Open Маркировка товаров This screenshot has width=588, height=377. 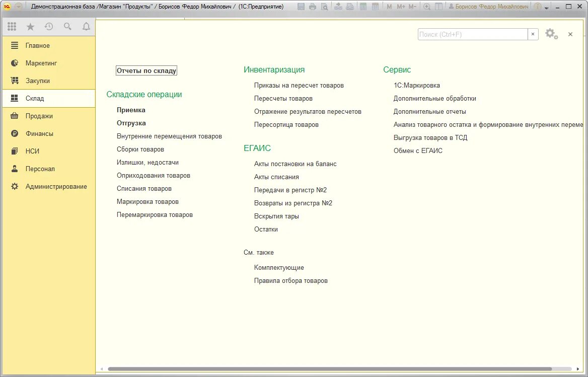pyautogui.click(x=148, y=202)
